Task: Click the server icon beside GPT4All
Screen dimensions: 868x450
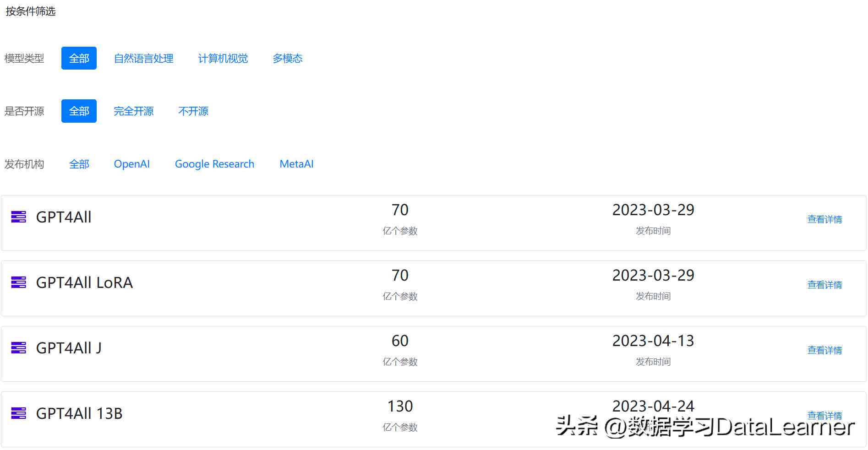Action: coord(18,217)
